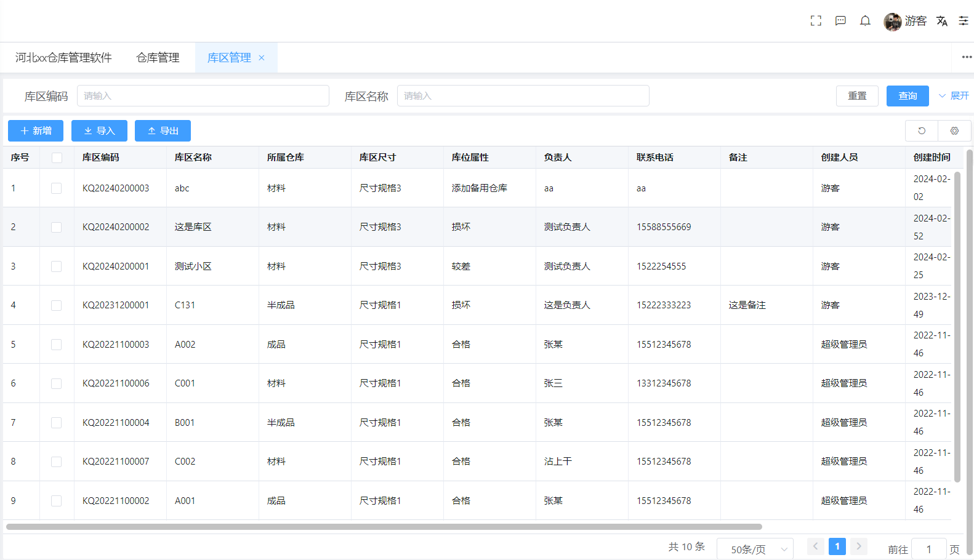Click the 新增 add button
Viewport: 974px width, 560px height.
(x=36, y=130)
